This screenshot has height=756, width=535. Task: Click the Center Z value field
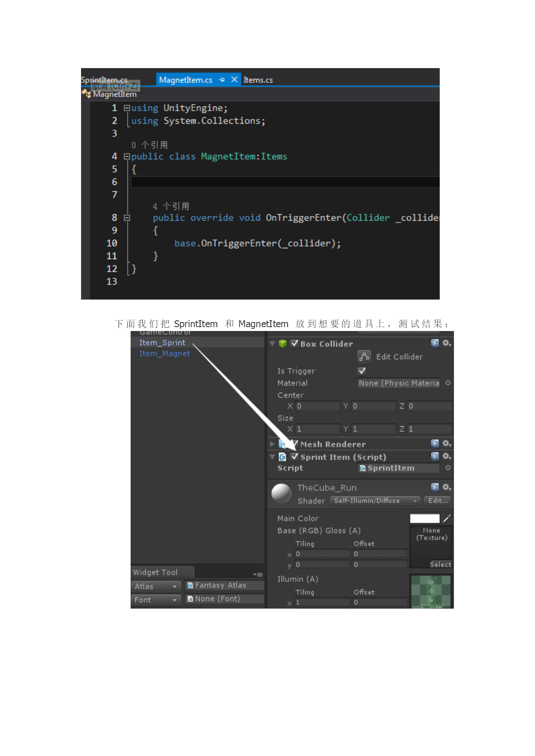pyautogui.click(x=430, y=406)
